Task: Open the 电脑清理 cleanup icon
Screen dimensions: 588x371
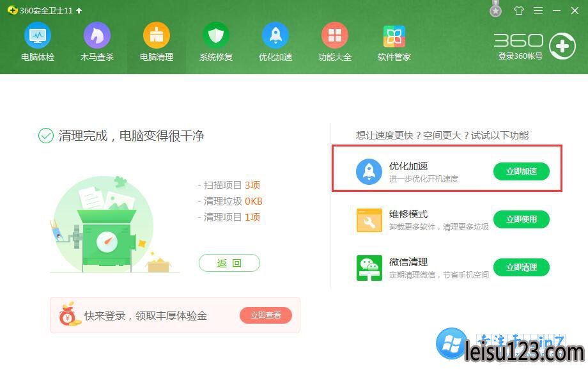Action: [x=157, y=35]
